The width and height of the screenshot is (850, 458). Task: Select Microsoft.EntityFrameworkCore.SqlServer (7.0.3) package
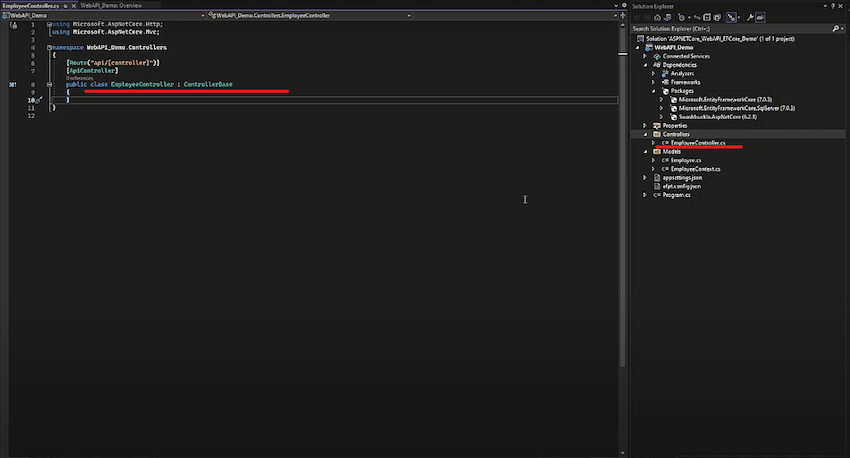737,108
